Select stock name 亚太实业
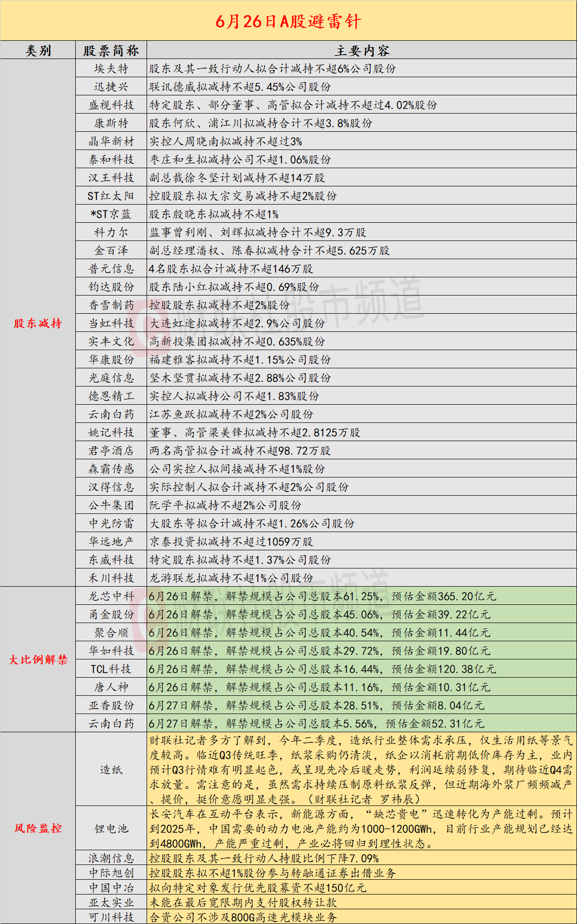577x924 pixels. pyautogui.click(x=111, y=902)
